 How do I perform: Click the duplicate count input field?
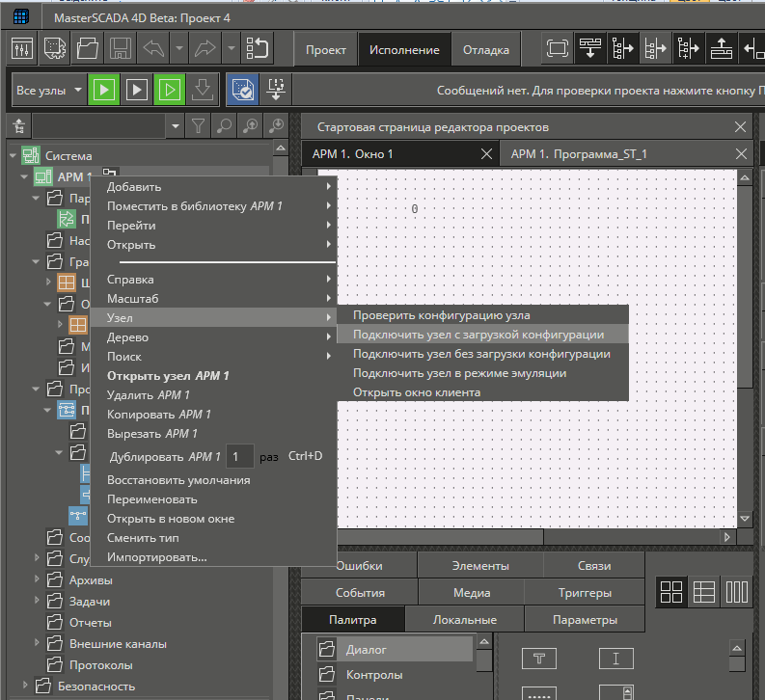[240, 457]
